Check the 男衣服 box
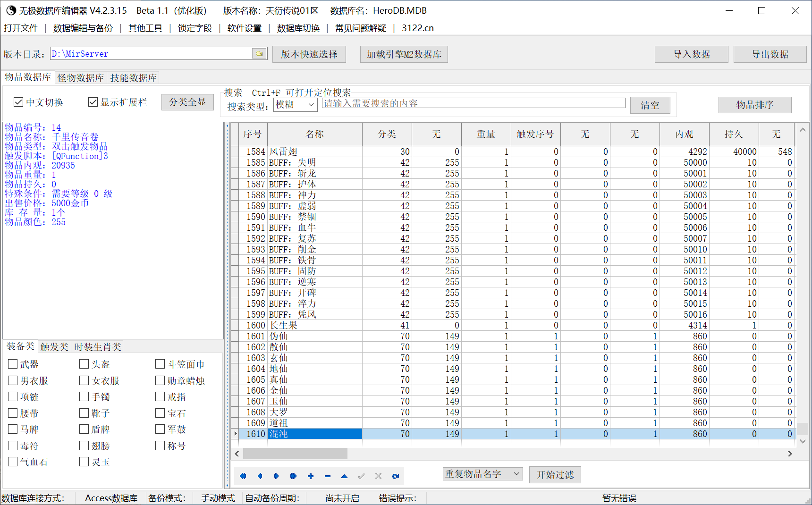The height and width of the screenshot is (505, 812). pyautogui.click(x=13, y=380)
